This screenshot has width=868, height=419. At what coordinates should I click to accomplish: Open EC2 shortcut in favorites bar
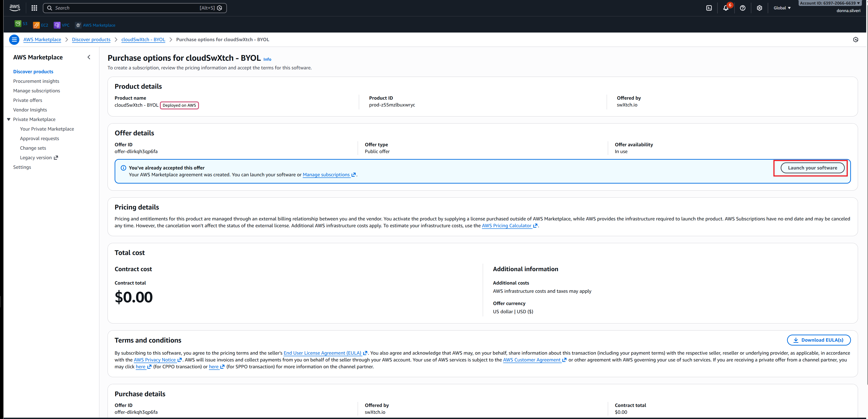[40, 25]
